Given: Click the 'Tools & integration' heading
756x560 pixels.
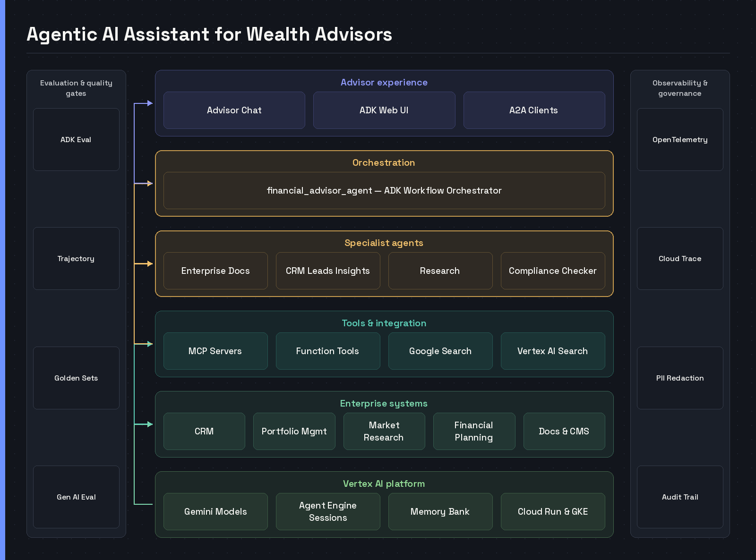Looking at the screenshot, I should pos(384,323).
